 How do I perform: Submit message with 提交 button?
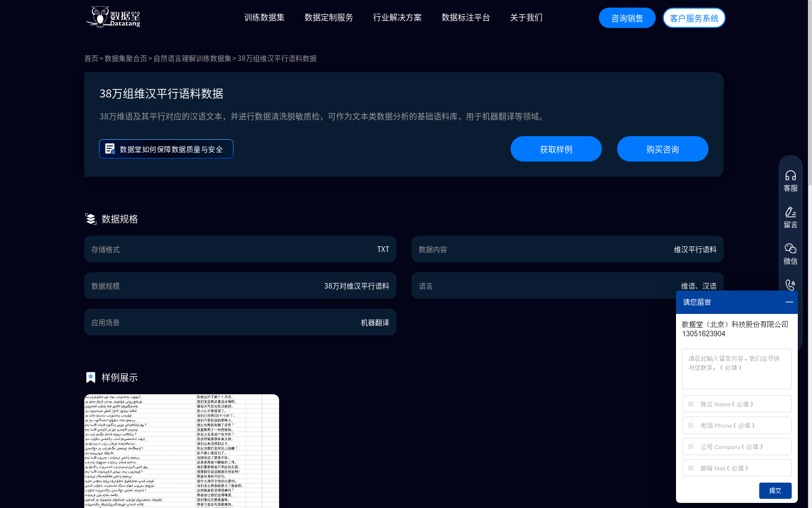[775, 491]
